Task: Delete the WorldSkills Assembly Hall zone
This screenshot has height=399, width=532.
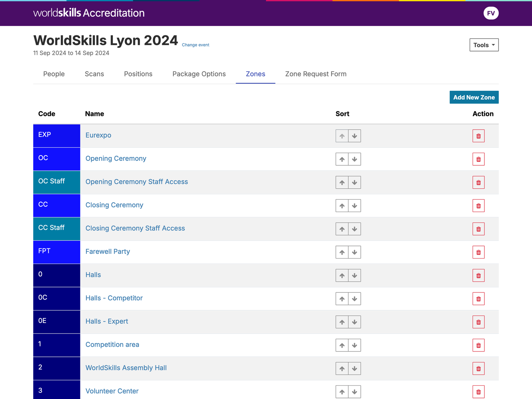Action: point(479,368)
